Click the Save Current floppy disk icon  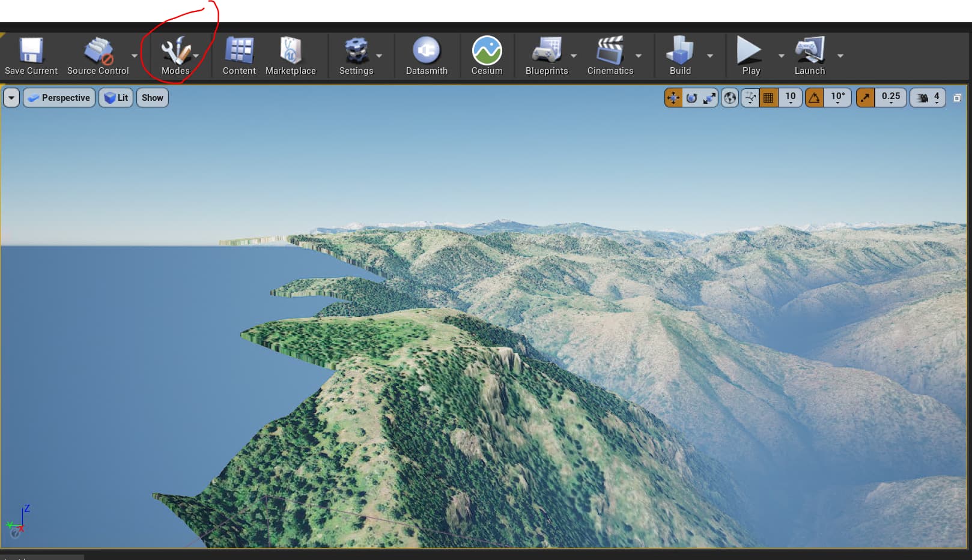31,50
